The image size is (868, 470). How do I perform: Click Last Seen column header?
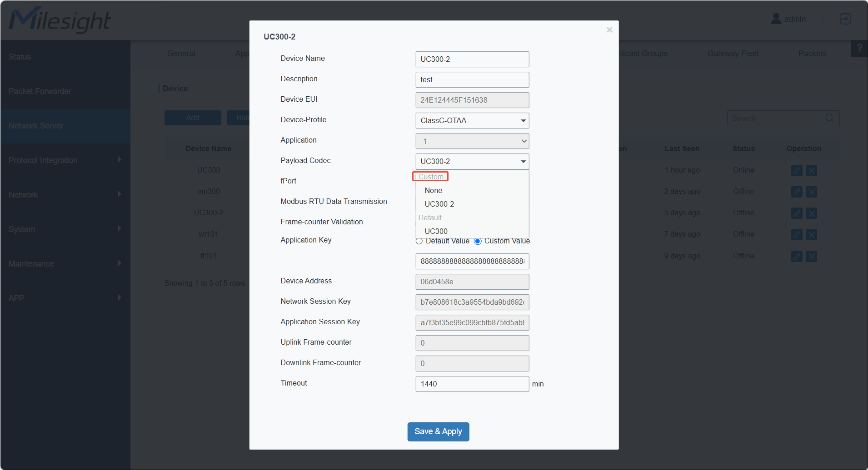[682, 148]
